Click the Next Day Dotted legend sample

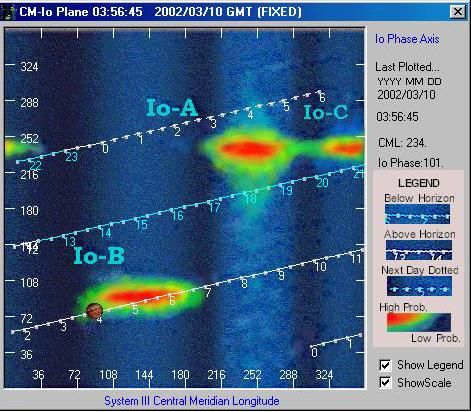419,286
